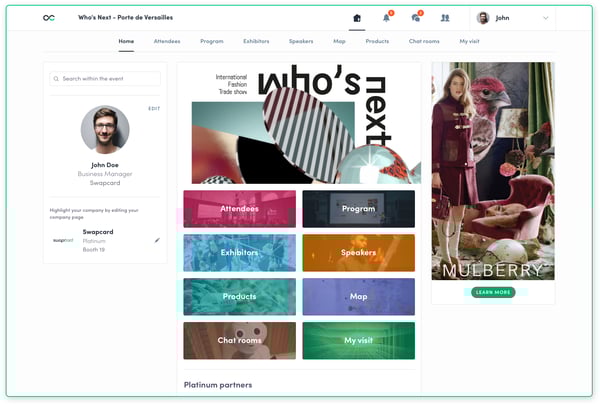This screenshot has height=405, width=600.
Task: Click John Doe's profile photo
Action: coord(105,130)
